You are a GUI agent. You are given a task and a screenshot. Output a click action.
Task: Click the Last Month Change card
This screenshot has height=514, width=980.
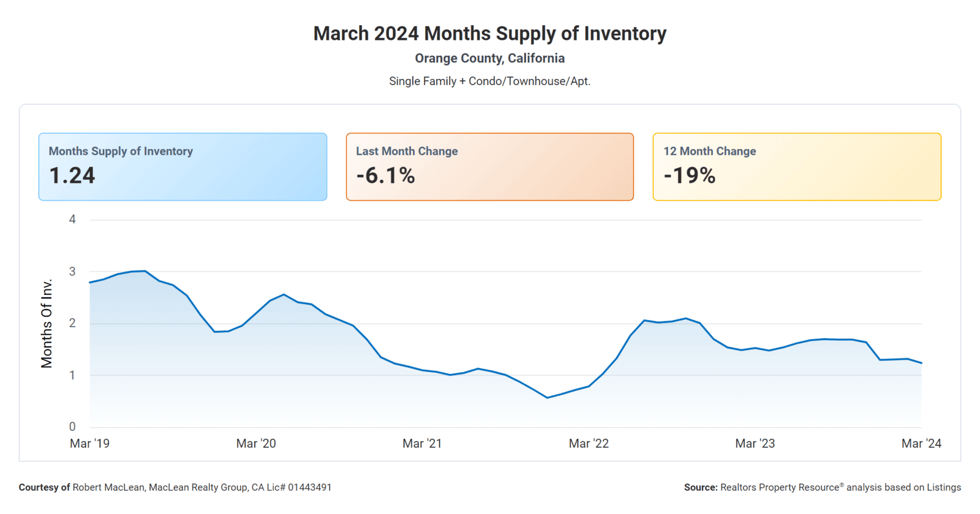point(490,166)
